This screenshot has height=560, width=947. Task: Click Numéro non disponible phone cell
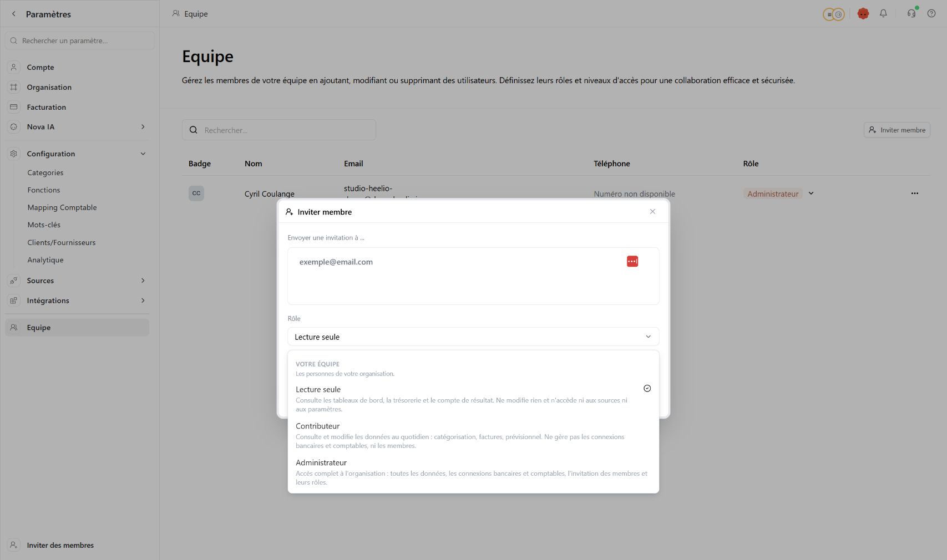click(635, 194)
